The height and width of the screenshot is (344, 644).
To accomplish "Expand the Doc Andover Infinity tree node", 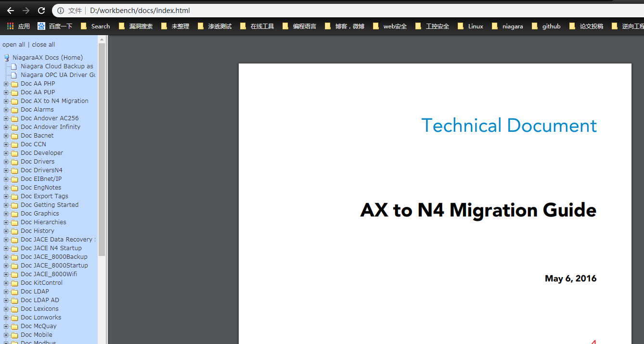I will 6,127.
